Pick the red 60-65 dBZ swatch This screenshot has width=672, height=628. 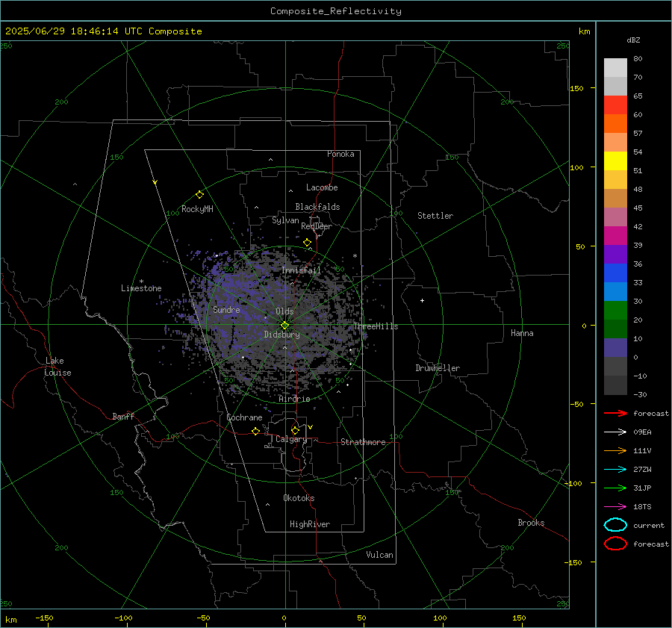[x=615, y=105]
